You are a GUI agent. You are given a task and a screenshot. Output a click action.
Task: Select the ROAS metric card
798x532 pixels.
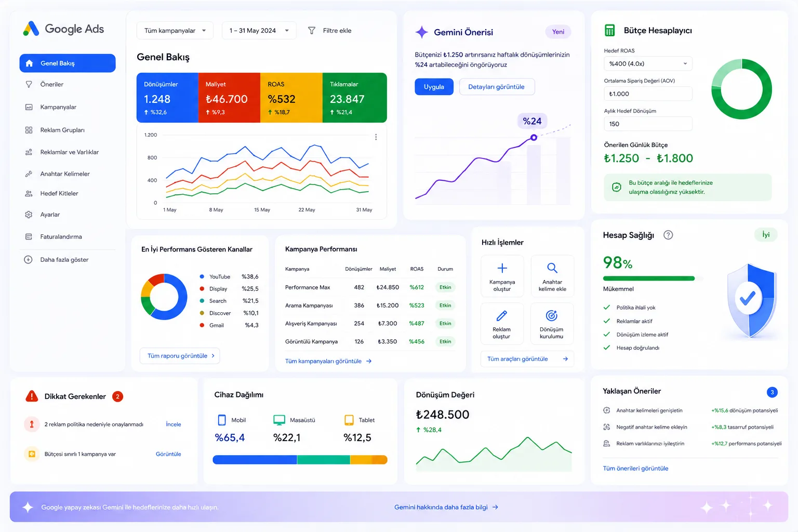point(291,98)
